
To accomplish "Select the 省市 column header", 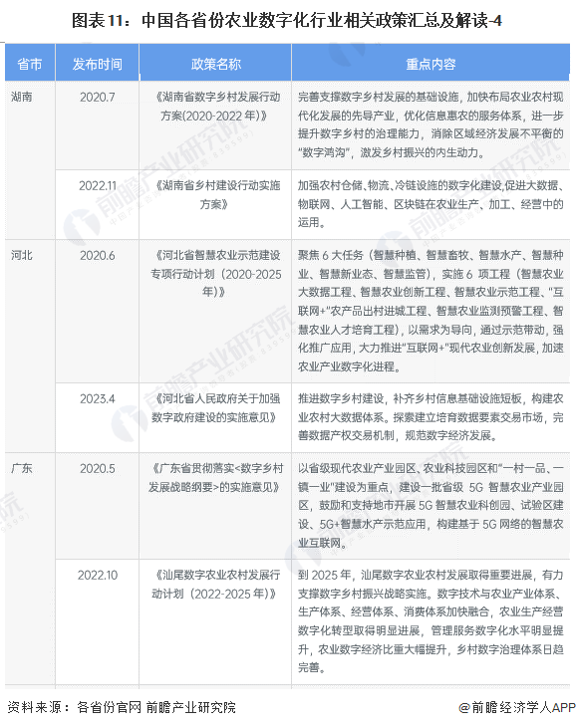I will pos(30,64).
